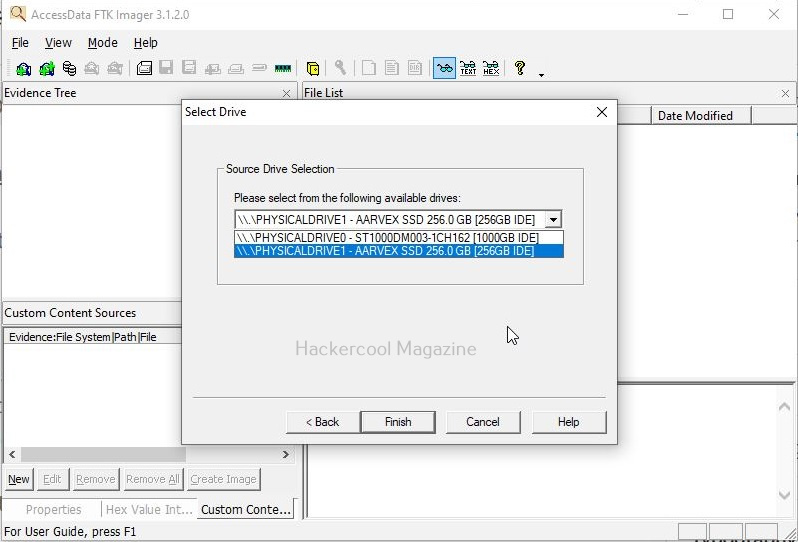This screenshot has height=542, width=798.
Task: Click the Obtain Protected Files icon
Action: pyautogui.click(x=313, y=69)
